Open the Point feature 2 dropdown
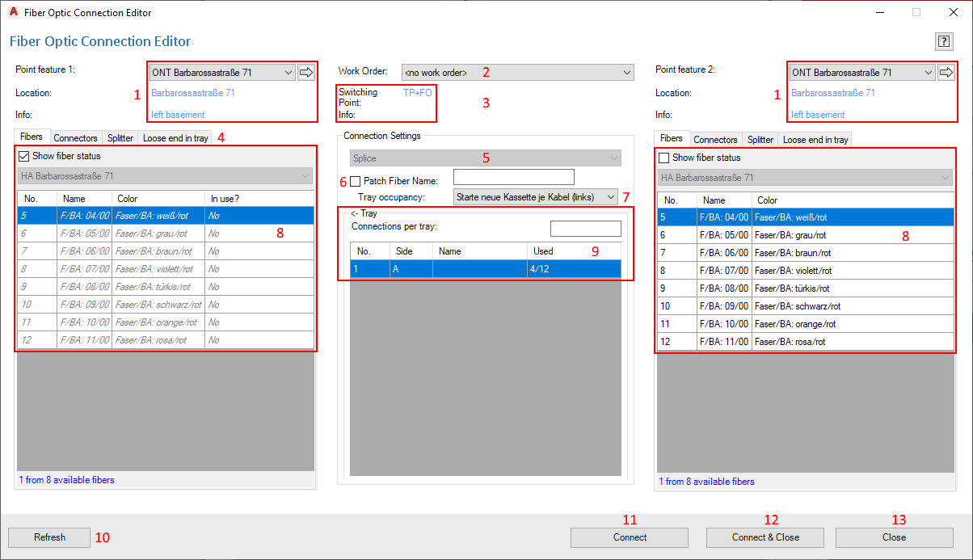This screenshot has height=560, width=973. [862, 73]
